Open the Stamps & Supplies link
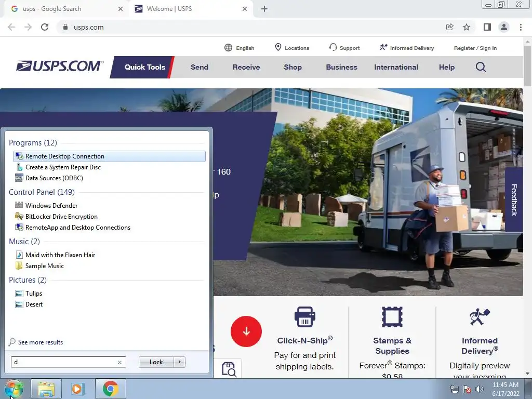 pos(392,345)
